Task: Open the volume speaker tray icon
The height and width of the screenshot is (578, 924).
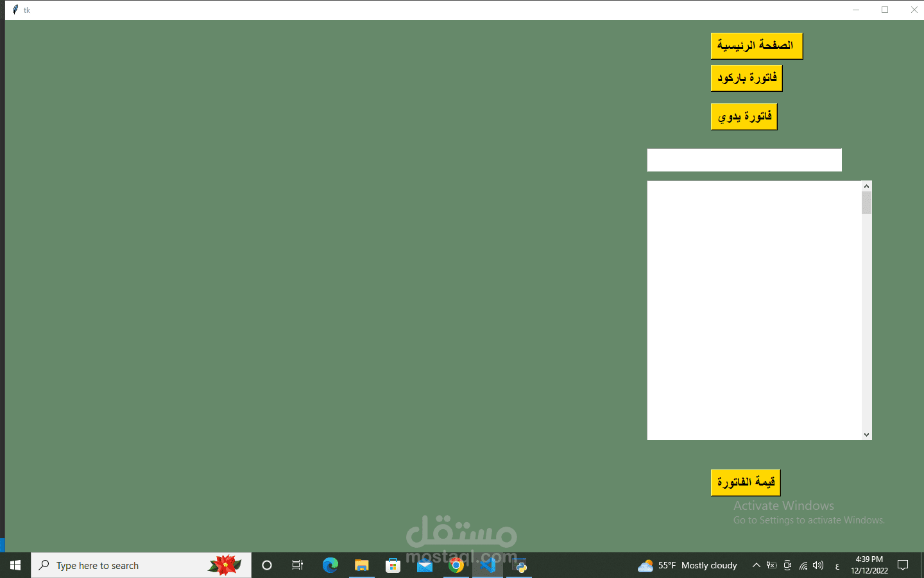Action: (818, 565)
